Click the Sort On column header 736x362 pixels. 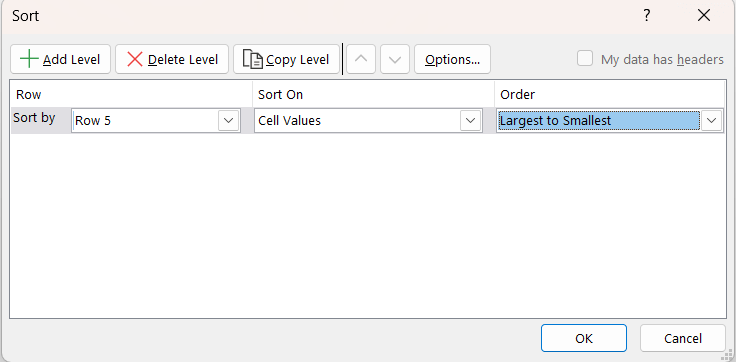pyautogui.click(x=280, y=94)
